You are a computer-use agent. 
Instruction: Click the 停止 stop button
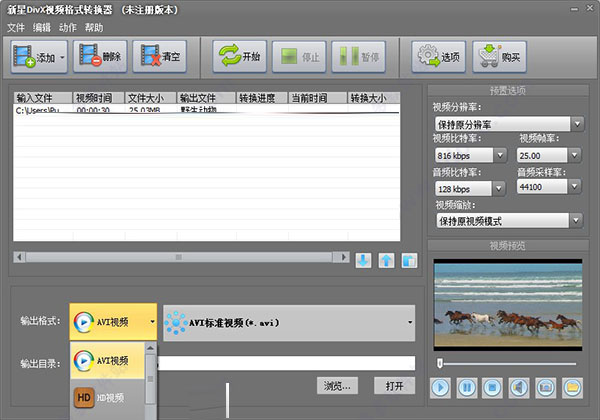coord(299,57)
